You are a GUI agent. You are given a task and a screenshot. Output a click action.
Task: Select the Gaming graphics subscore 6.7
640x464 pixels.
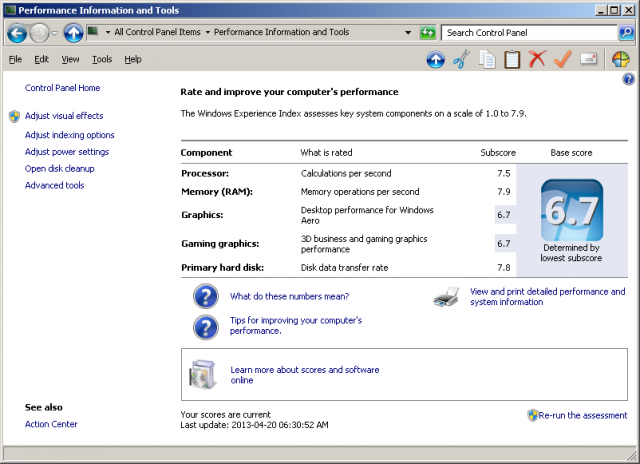tap(504, 244)
